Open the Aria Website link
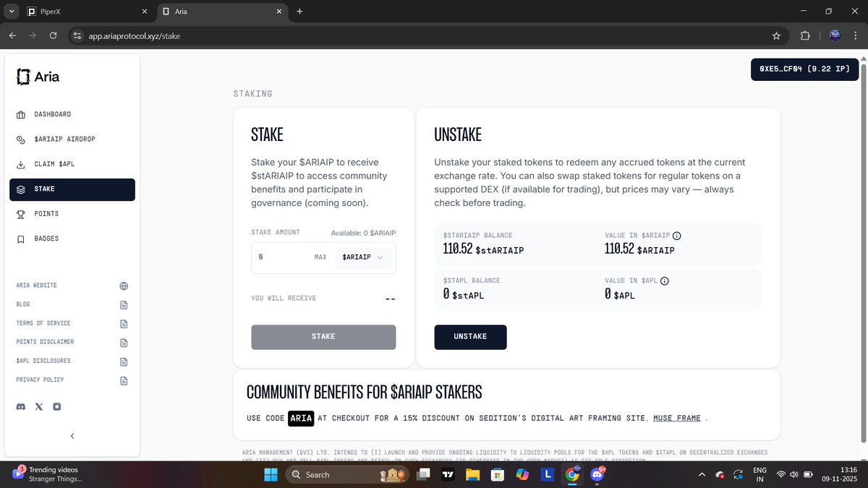 click(36, 286)
